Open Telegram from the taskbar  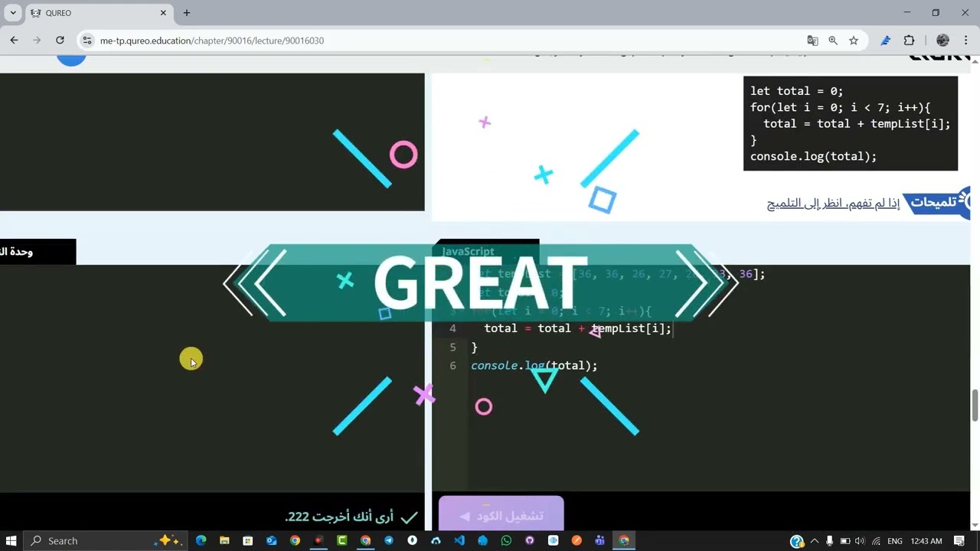(389, 540)
